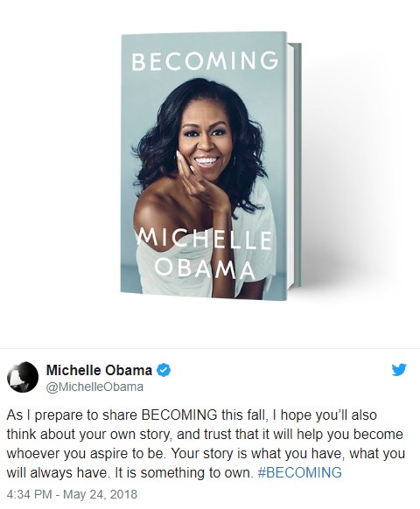Viewport: 420px width, 509px height.
Task: Click the @MichelleObama handle
Action: (x=94, y=387)
